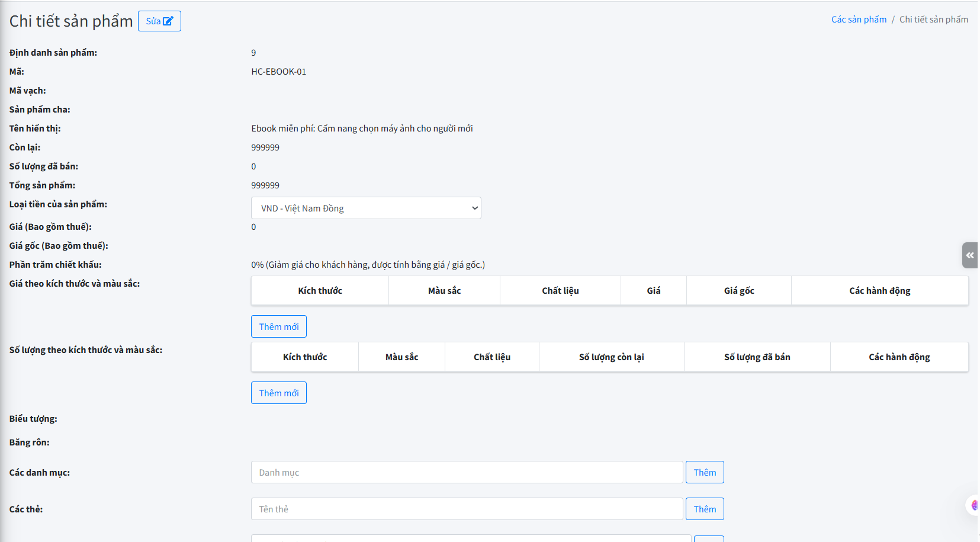980x542 pixels.
Task: Click Thêm beside the Danh mục field
Action: 705,472
